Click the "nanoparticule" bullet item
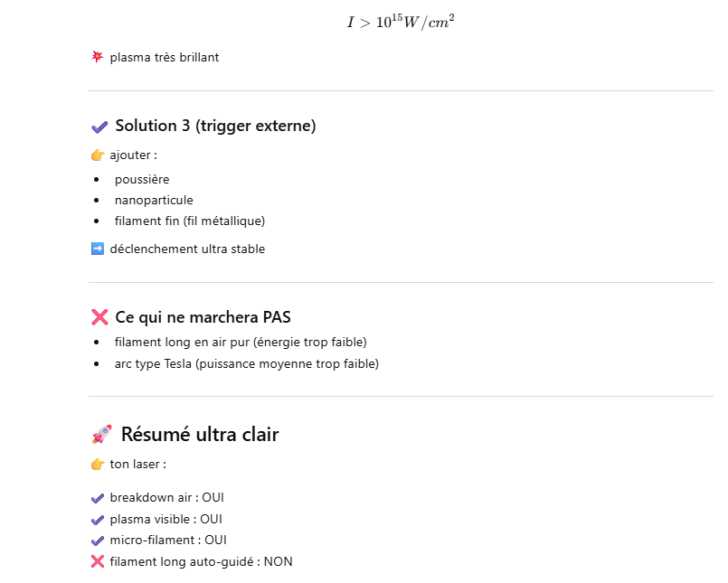The image size is (728, 583). coord(154,200)
